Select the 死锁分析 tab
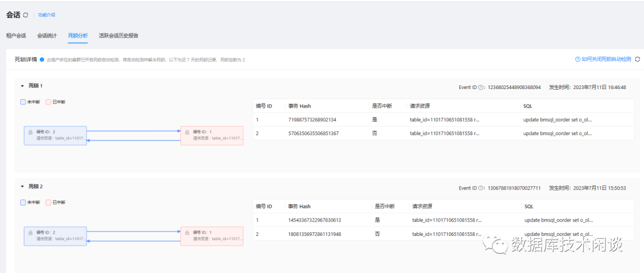 [x=78, y=35]
